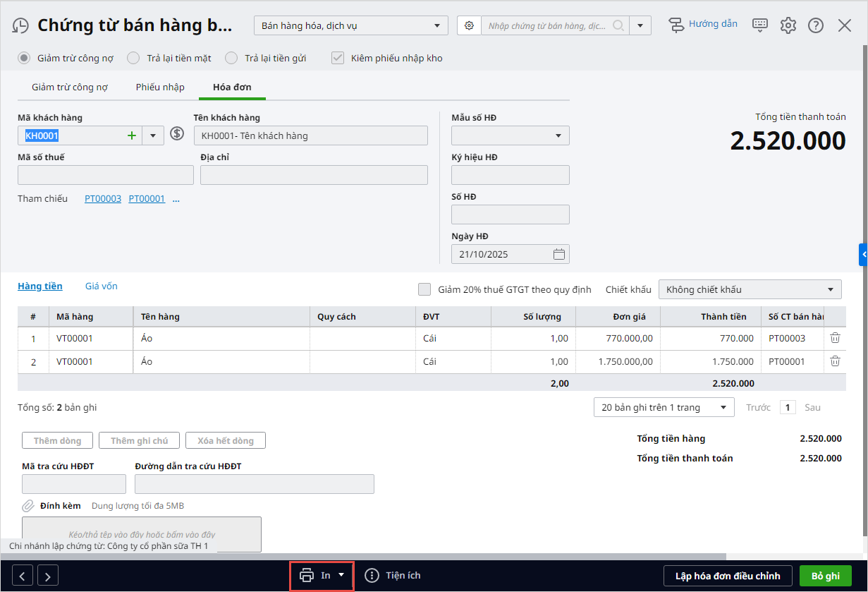Switch to the Phiếu nhập tab

pos(160,87)
